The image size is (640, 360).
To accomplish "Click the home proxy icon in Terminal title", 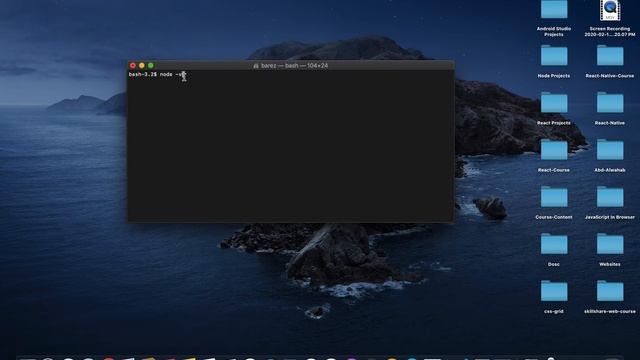I will pos(256,66).
